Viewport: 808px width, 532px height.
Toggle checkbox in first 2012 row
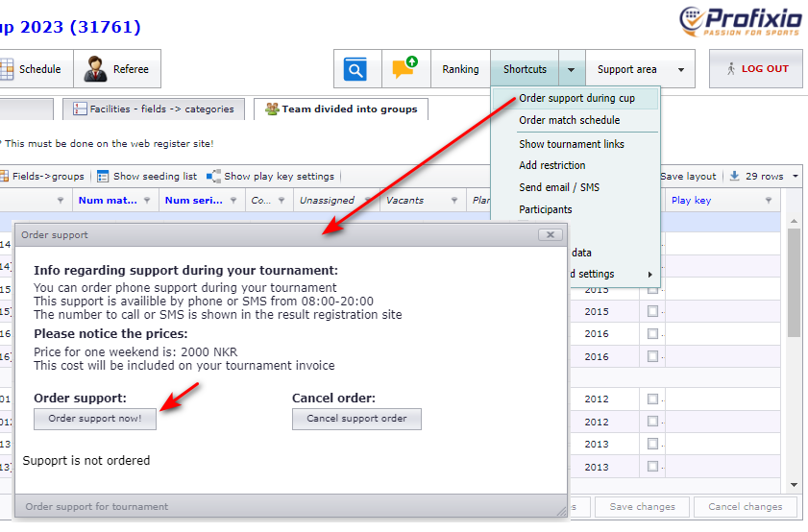652,399
